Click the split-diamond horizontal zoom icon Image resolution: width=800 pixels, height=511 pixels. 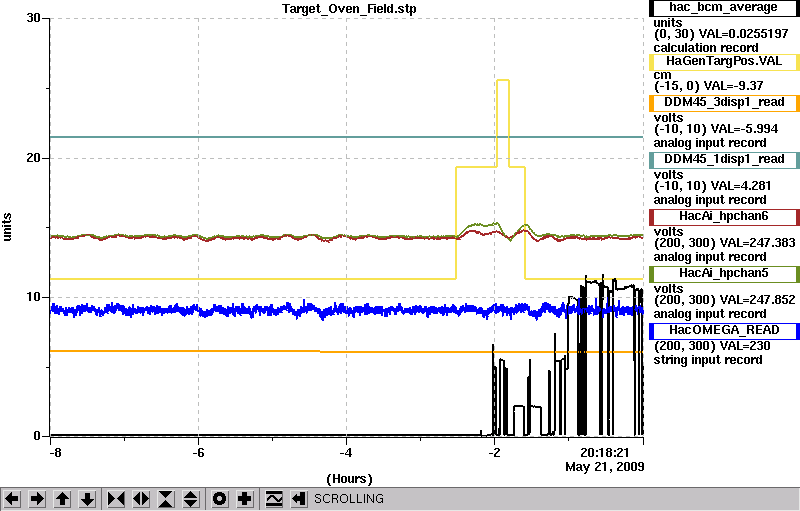click(x=141, y=499)
